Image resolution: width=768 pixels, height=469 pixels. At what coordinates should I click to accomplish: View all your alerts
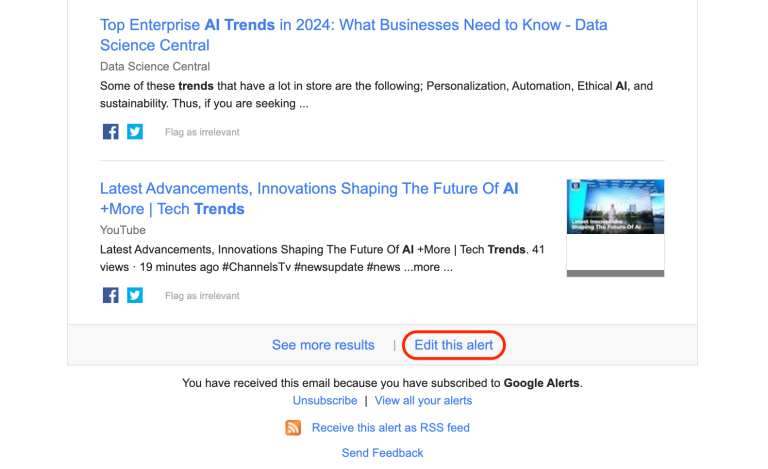tap(423, 400)
